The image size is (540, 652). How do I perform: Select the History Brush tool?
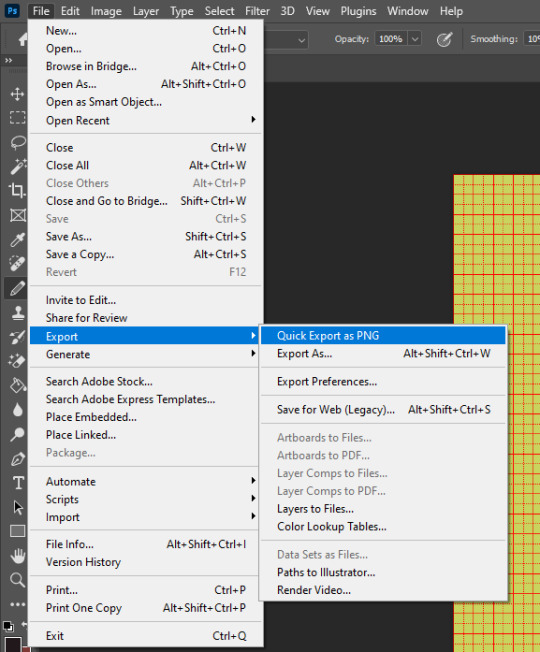point(17,337)
